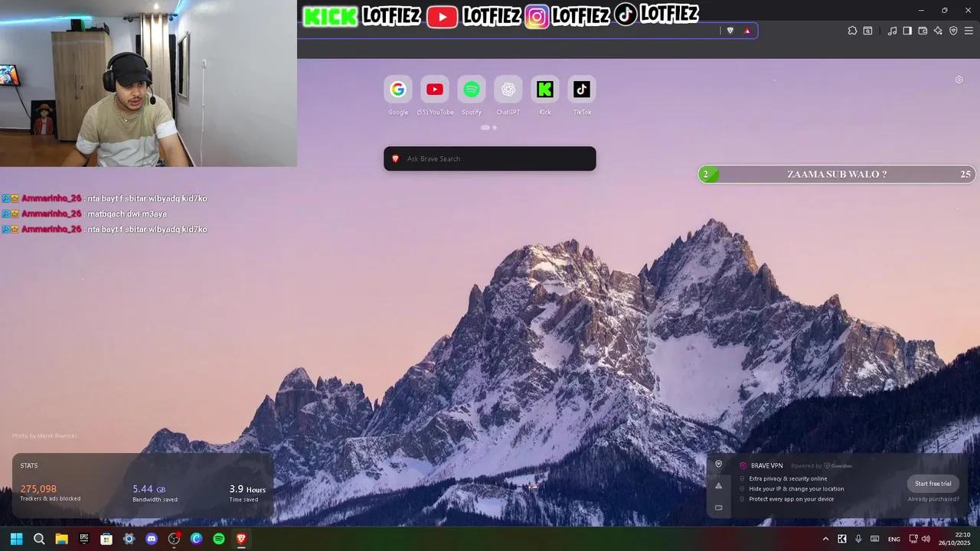The image size is (980, 551).
Task: Go to second page of shortcut tiles
Action: tap(495, 128)
